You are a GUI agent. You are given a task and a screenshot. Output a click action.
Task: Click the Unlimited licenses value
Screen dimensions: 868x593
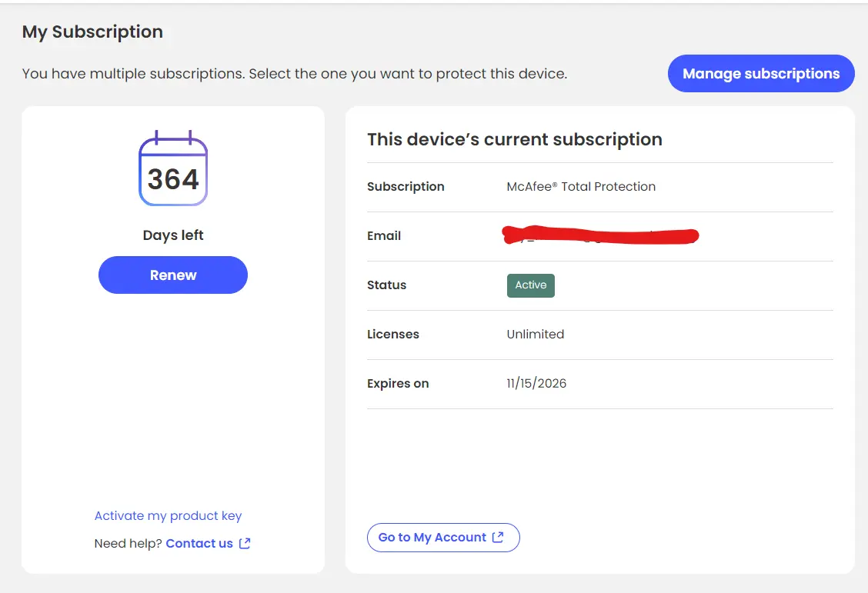pyautogui.click(x=536, y=334)
